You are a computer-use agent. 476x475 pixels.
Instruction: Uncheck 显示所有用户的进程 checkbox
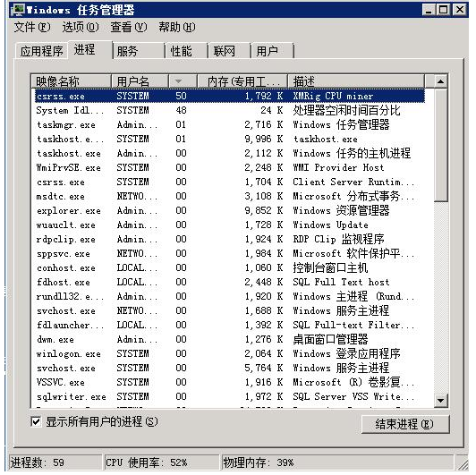click(36, 421)
